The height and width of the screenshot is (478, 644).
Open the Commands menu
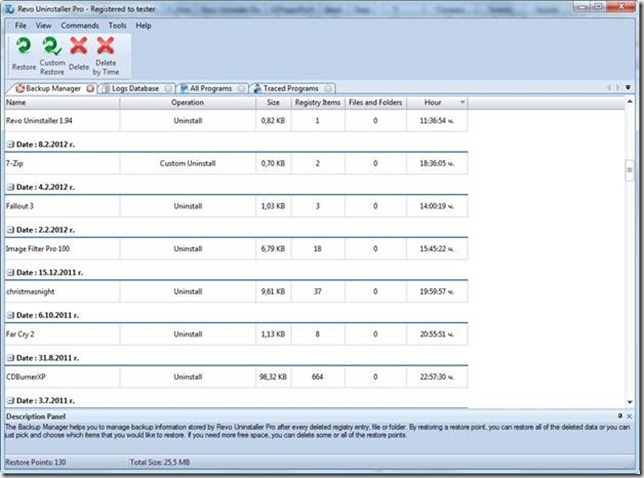click(x=79, y=24)
